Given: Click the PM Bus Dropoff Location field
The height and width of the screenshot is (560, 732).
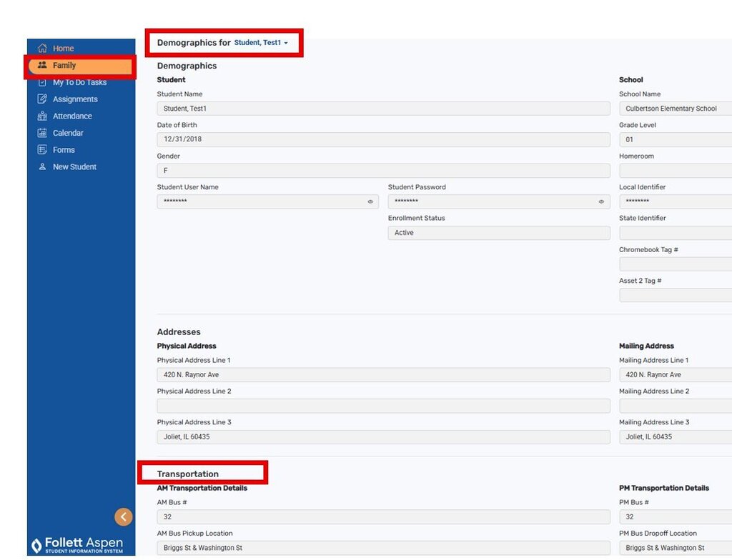Looking at the screenshot, I should tap(676, 547).
